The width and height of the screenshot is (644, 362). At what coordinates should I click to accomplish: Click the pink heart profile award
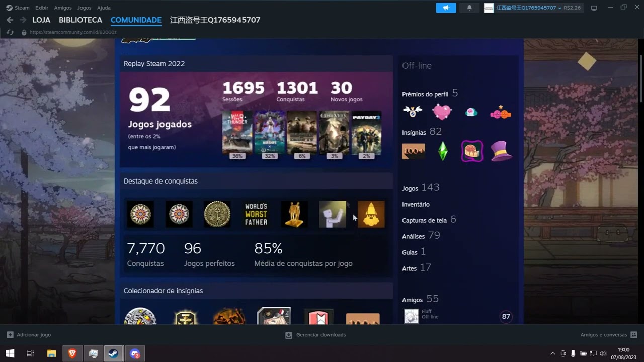pyautogui.click(x=442, y=112)
